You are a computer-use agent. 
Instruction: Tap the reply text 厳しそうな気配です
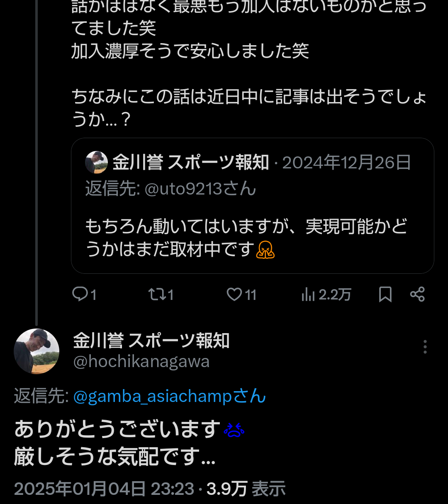(114, 457)
